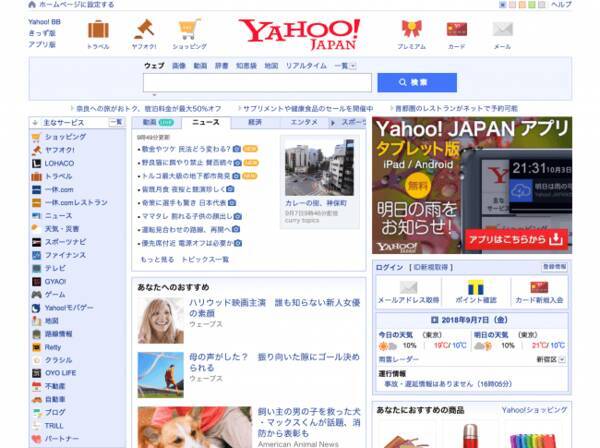Switch to the エンタメ tab

pyautogui.click(x=304, y=122)
